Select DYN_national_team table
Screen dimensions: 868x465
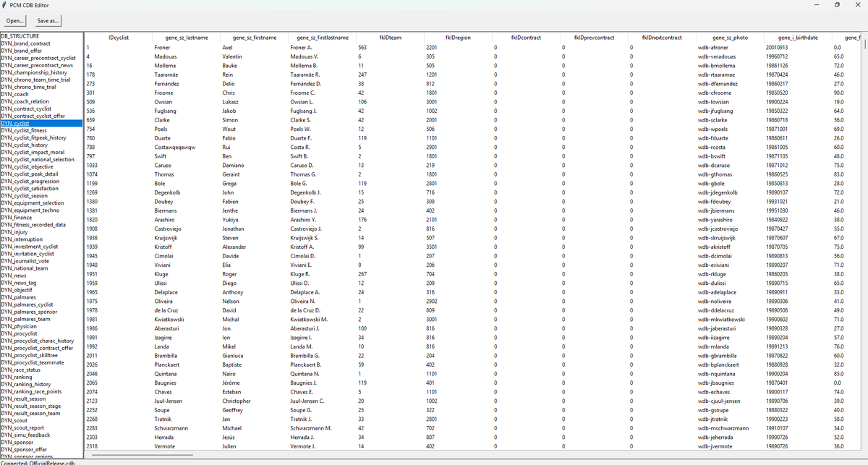click(x=25, y=268)
